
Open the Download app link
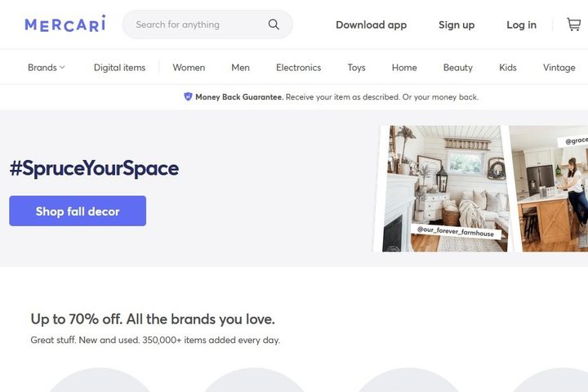click(372, 24)
